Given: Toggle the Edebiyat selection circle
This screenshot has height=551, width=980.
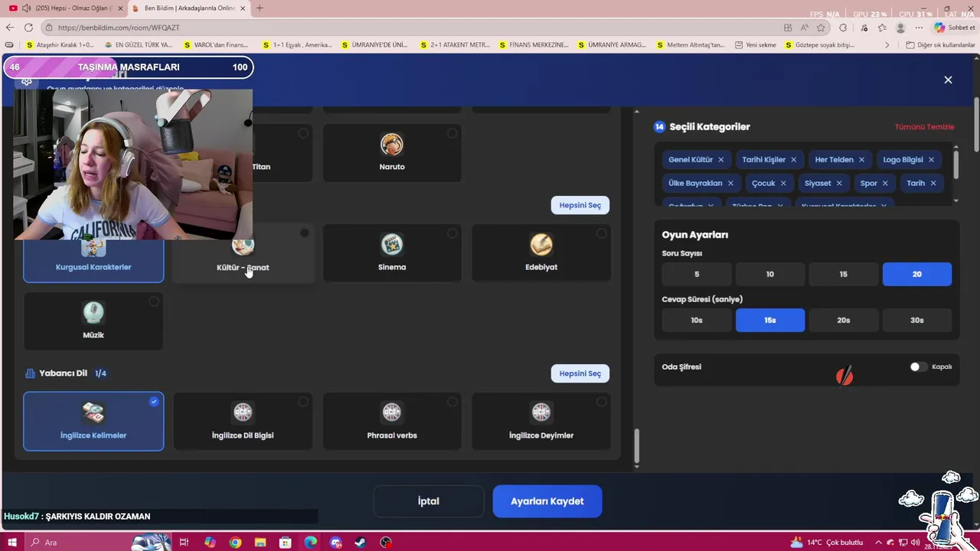Looking at the screenshot, I should pos(602,233).
